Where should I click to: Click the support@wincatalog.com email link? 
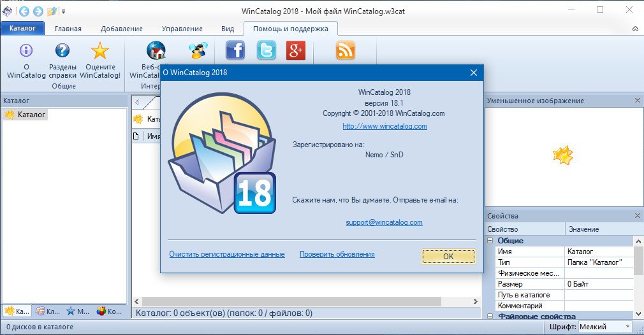click(384, 222)
